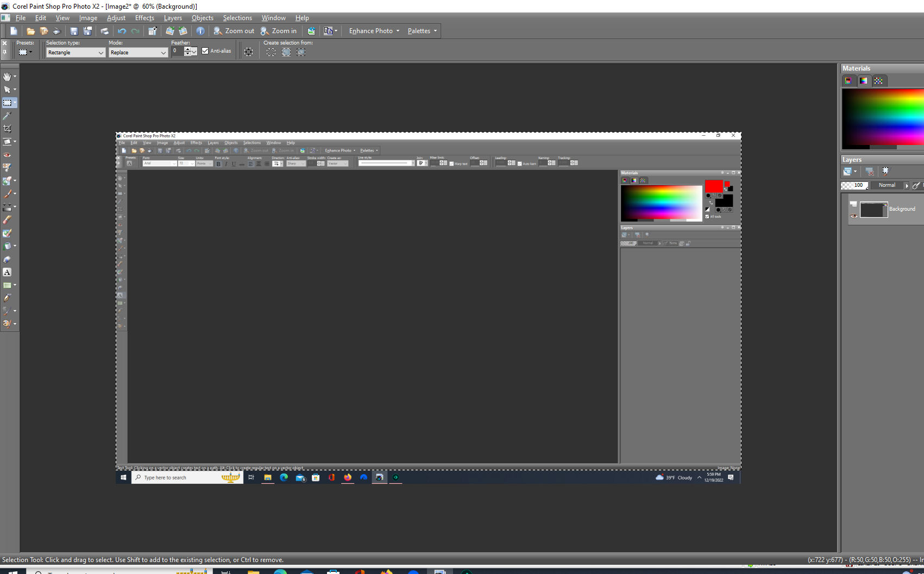924x574 pixels.
Task: Click the custom selection icon
Action: click(248, 52)
